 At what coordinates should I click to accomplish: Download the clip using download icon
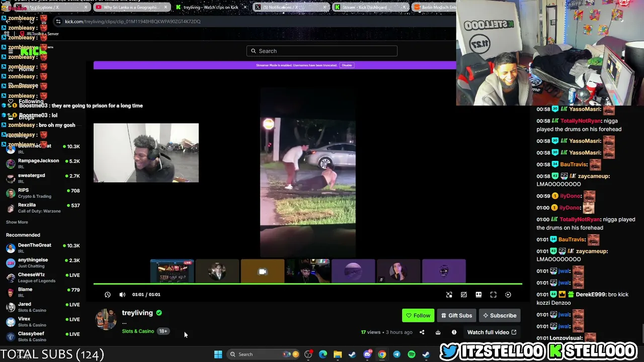[438, 332]
